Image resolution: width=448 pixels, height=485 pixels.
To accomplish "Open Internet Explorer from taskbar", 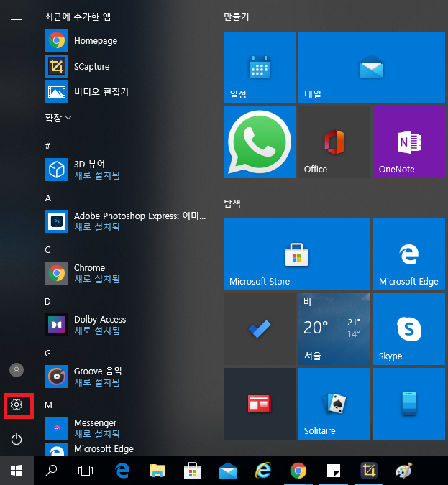I will tap(263, 471).
